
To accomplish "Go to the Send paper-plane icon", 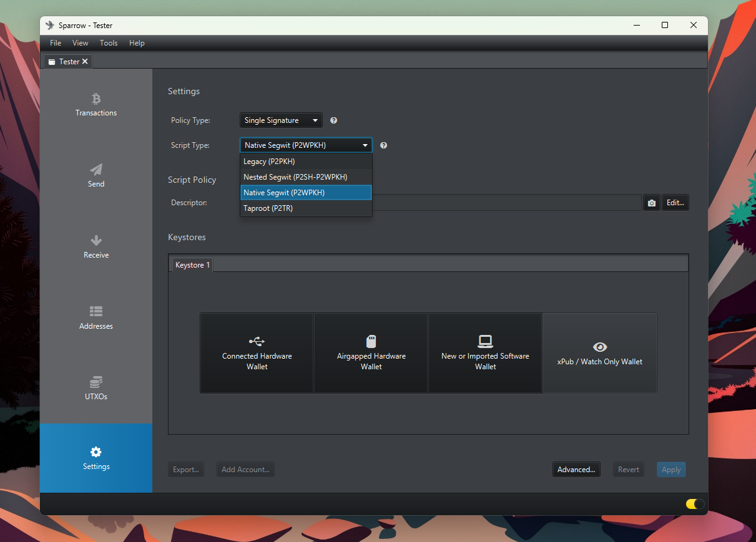I will tap(96, 170).
